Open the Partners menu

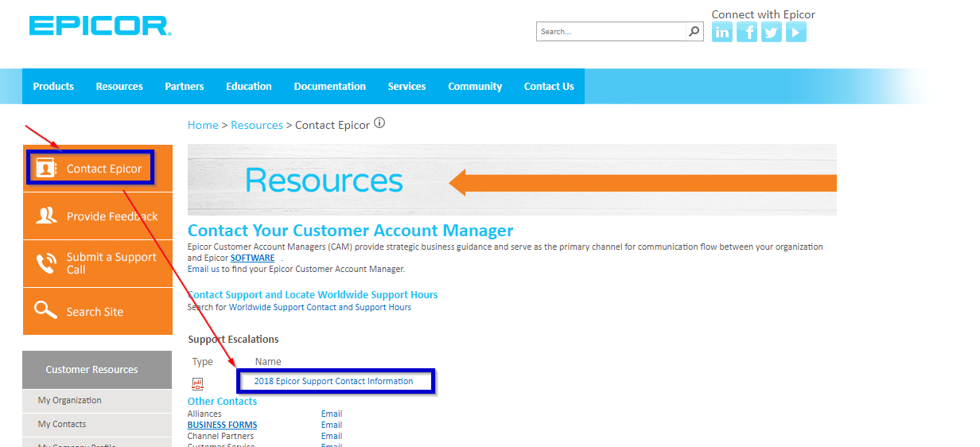click(185, 87)
